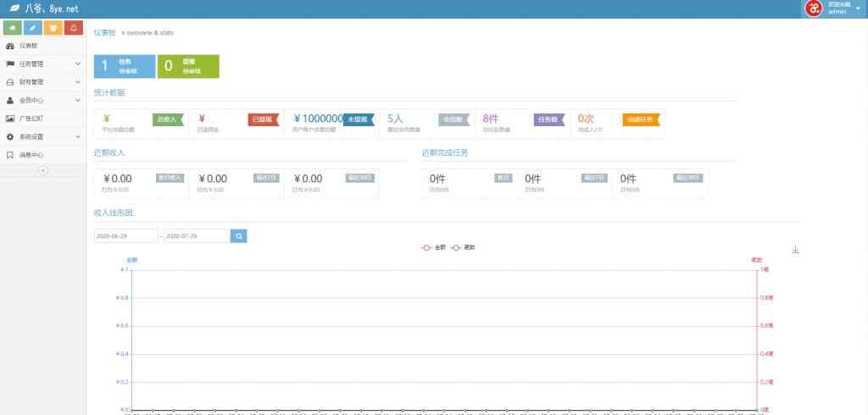This screenshot has width=868, height=415.
Task: Click the start date field 2020-06-29
Action: (126, 235)
